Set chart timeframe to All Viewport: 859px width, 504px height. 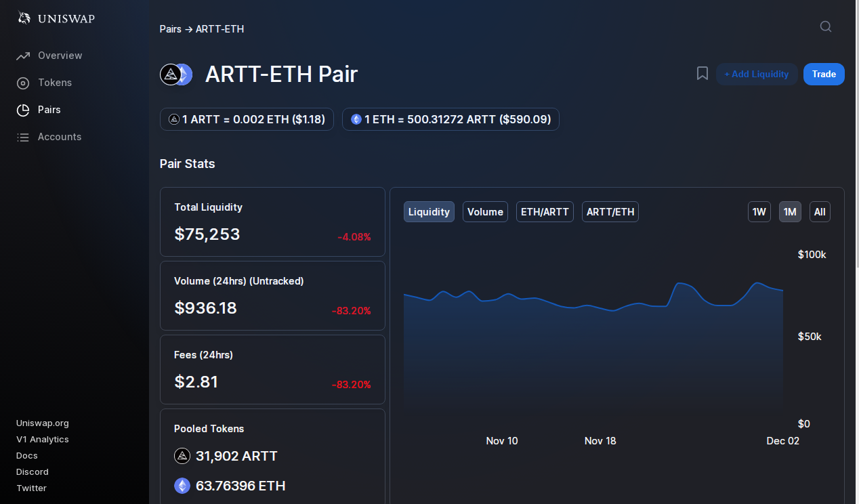[820, 212]
